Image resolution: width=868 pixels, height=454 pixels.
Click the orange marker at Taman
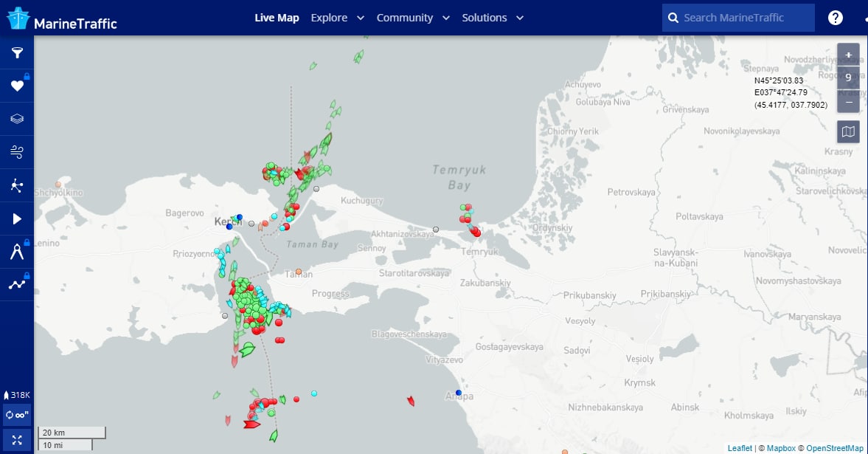pyautogui.click(x=299, y=272)
